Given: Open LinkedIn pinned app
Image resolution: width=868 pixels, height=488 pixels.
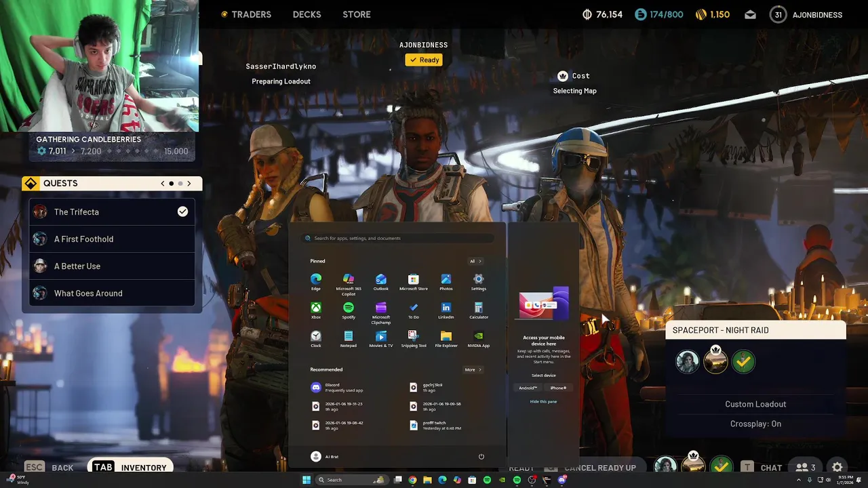Looking at the screenshot, I should click(x=446, y=310).
